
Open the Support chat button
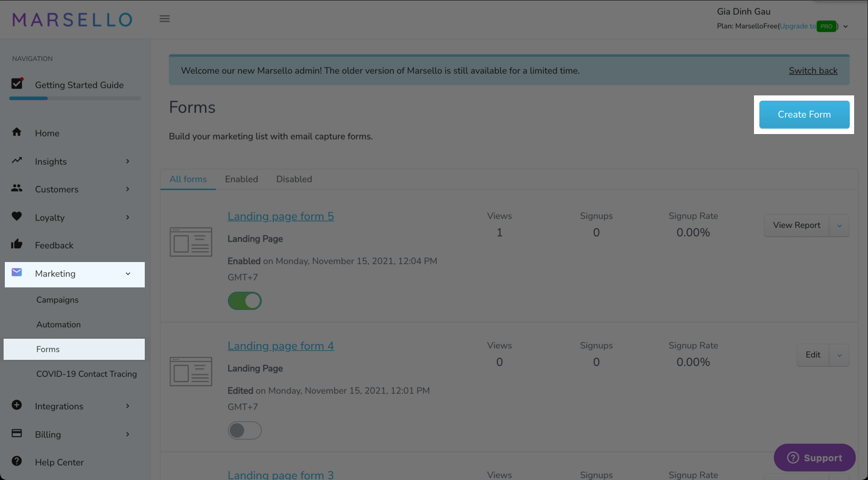(814, 458)
